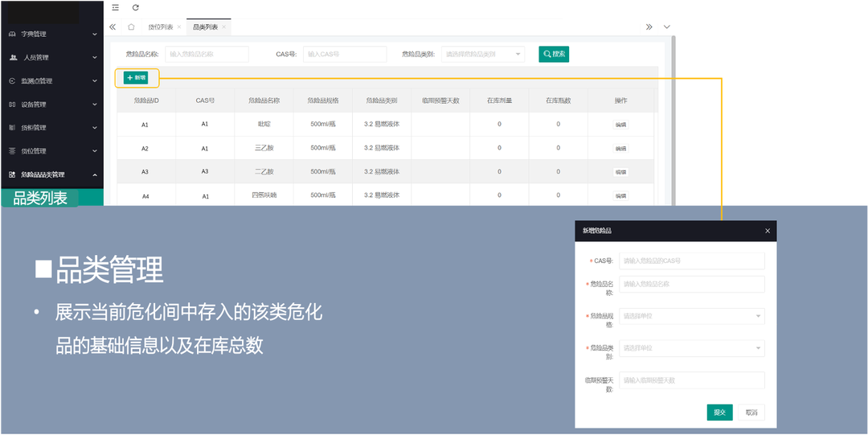Click the 临期预警天数 column header

tap(440, 101)
